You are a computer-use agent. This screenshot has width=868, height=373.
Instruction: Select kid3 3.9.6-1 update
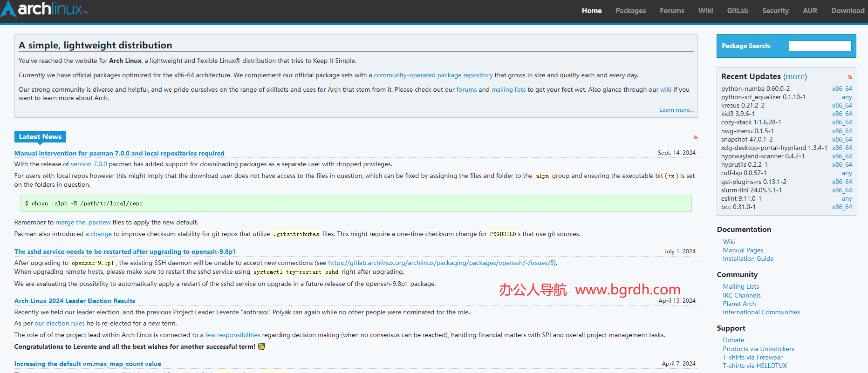click(x=738, y=114)
